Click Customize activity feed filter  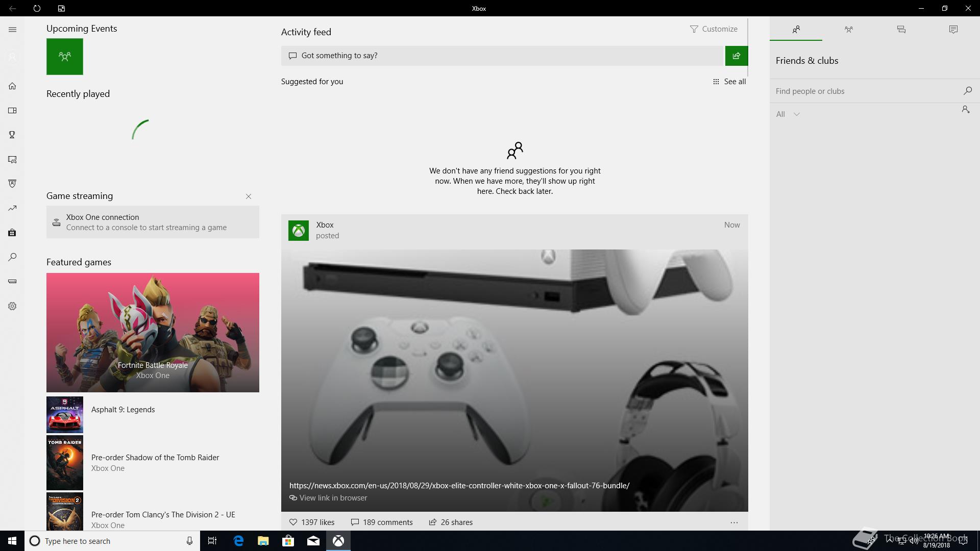coord(714,29)
